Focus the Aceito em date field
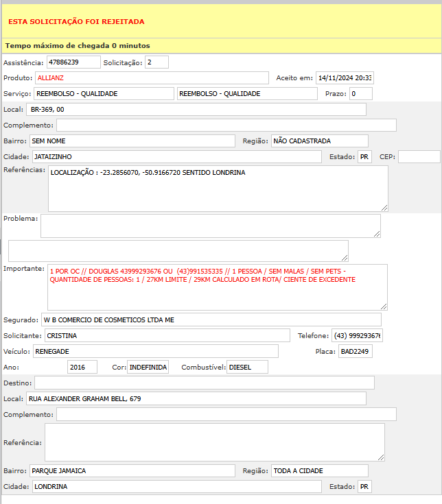Viewport: 442px width, 504px height. pos(344,78)
